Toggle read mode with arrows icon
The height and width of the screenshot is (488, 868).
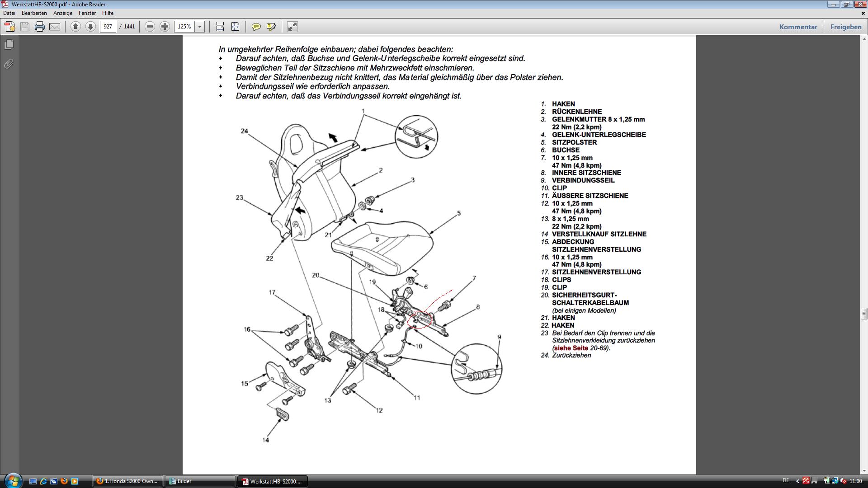(292, 27)
